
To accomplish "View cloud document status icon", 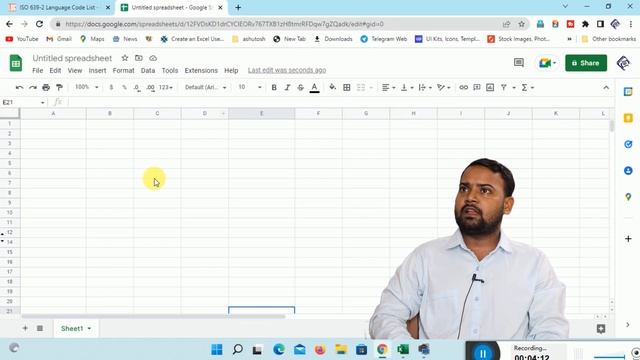I will (x=153, y=58).
